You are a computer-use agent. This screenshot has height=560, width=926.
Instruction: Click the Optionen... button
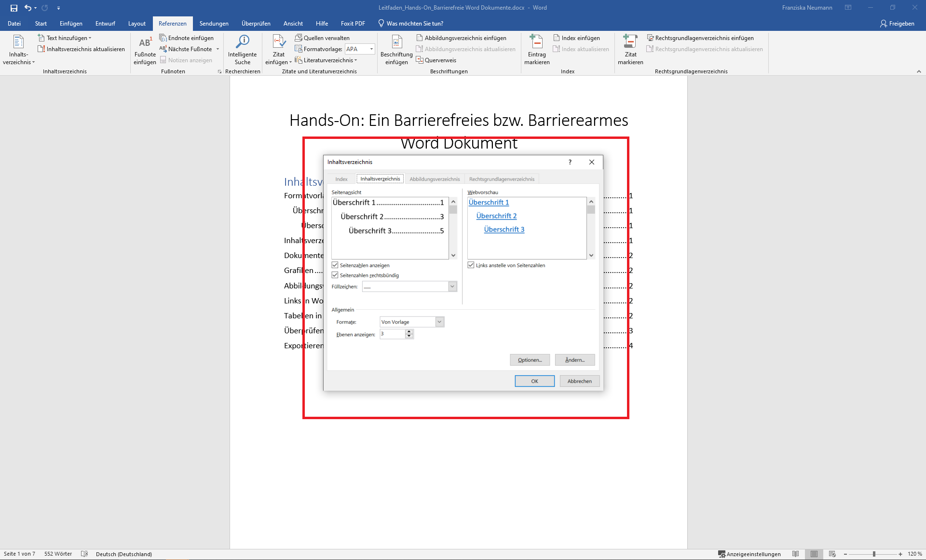(x=530, y=360)
